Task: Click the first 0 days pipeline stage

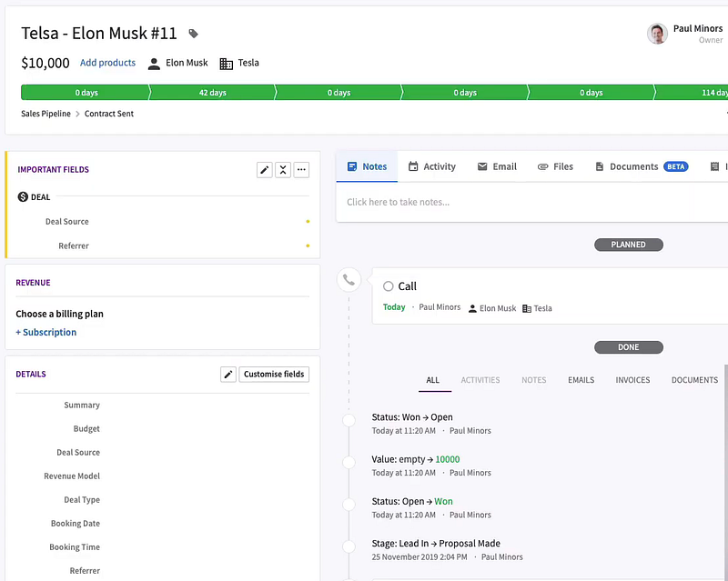Action: [86, 93]
